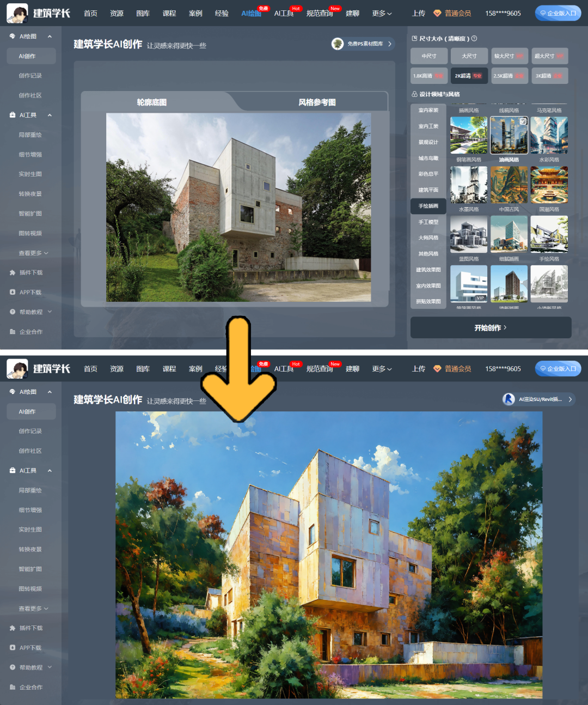
Task: Choose the 中尺寸 size option
Action: pyautogui.click(x=429, y=56)
